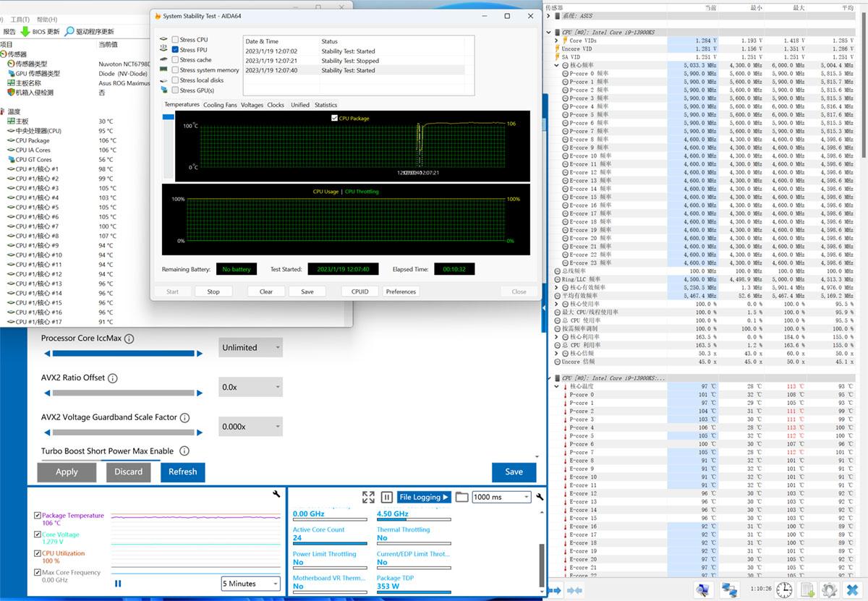Enable Stress CPU checkbox
868x601 pixels.
click(x=175, y=40)
